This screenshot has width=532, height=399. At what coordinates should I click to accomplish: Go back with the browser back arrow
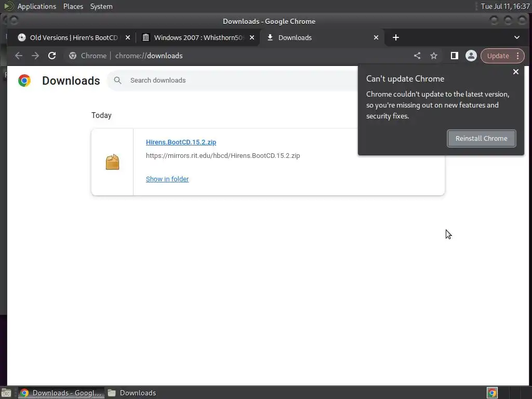19,56
